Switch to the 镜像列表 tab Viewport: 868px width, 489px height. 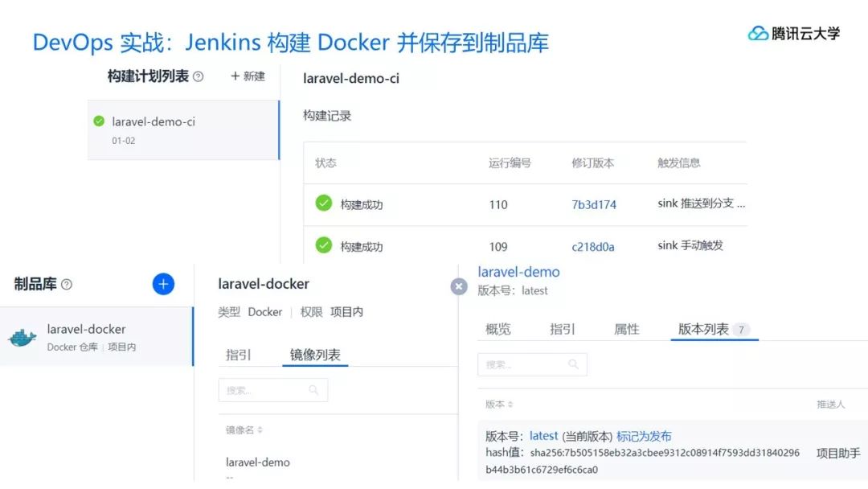(x=315, y=355)
